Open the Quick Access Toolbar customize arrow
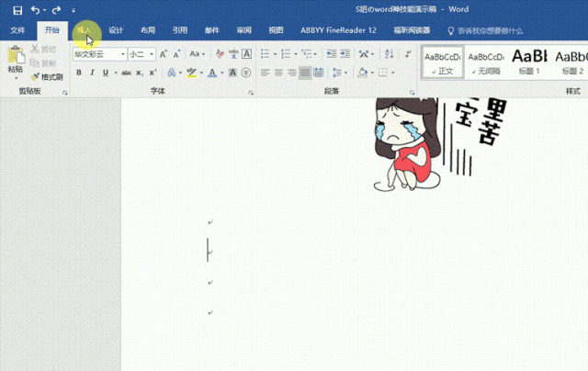Image resolution: width=588 pixels, height=371 pixels. click(x=73, y=10)
